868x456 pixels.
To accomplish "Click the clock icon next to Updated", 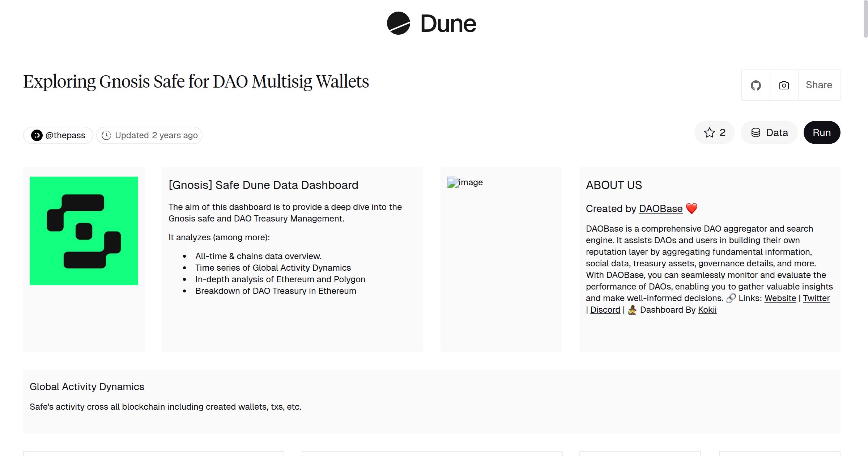I will pos(106,135).
